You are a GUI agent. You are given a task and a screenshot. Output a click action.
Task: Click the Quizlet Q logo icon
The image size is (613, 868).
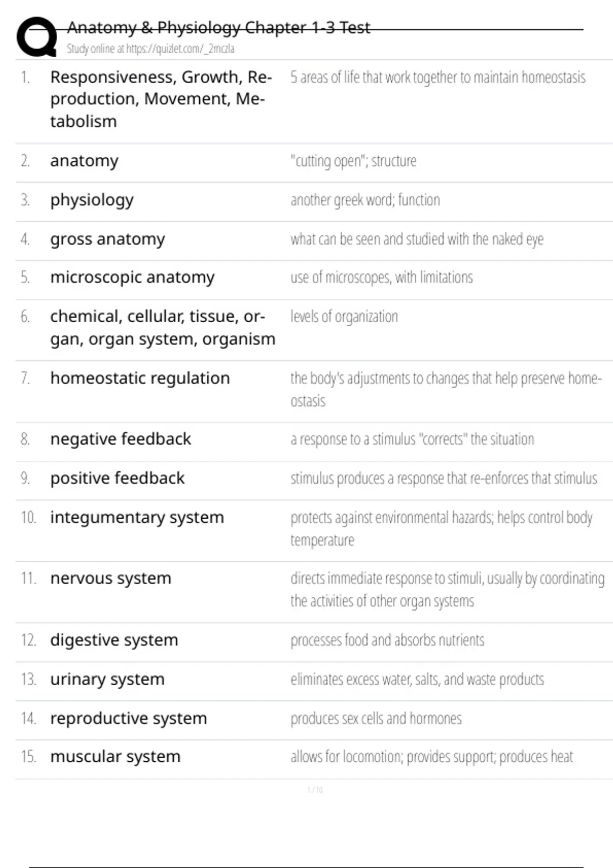pos(37,37)
